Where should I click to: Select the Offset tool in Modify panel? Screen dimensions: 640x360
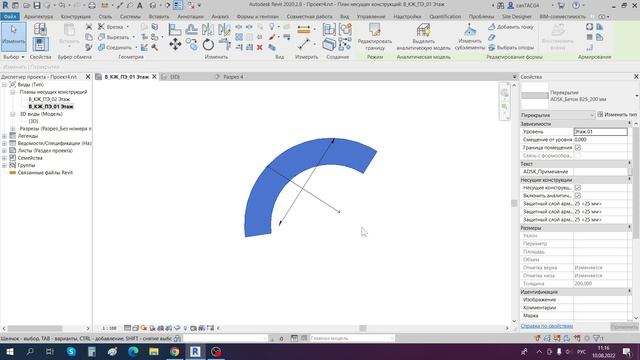tap(191, 29)
